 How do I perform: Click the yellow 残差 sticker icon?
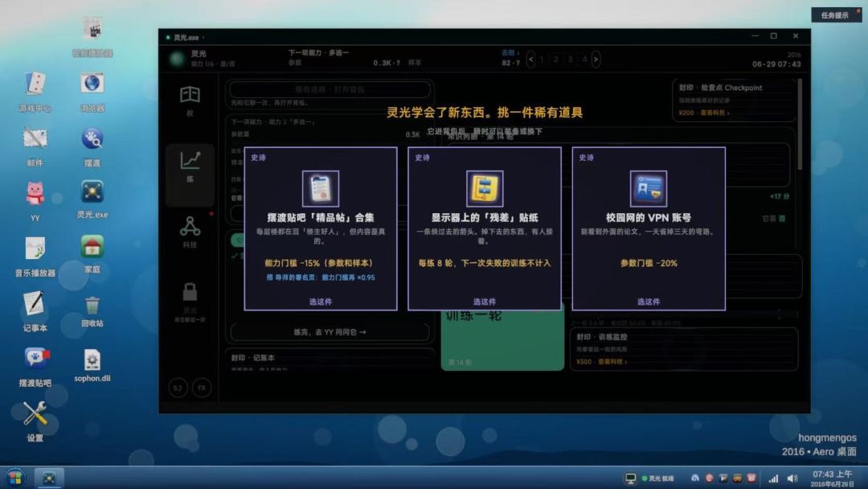(485, 189)
